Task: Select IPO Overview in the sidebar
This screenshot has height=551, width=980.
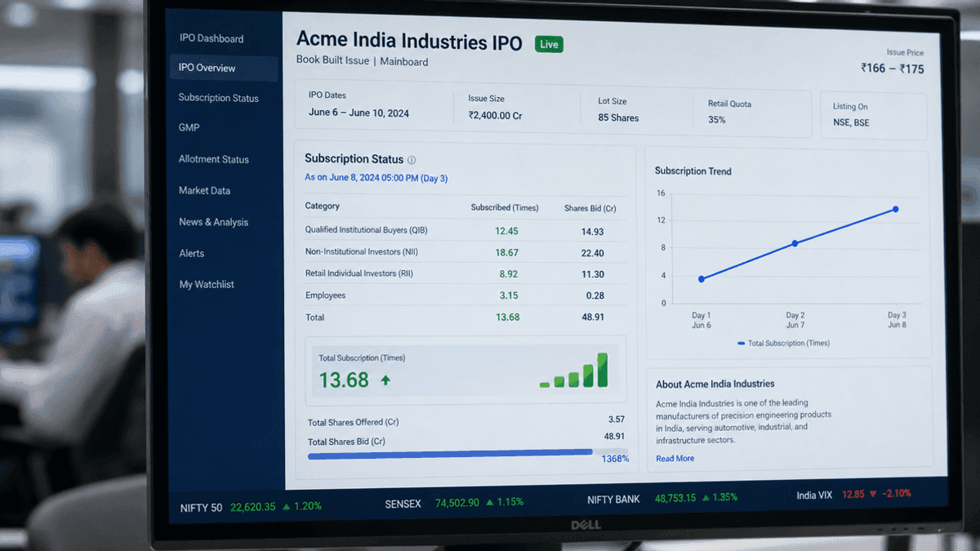Action: [x=223, y=68]
